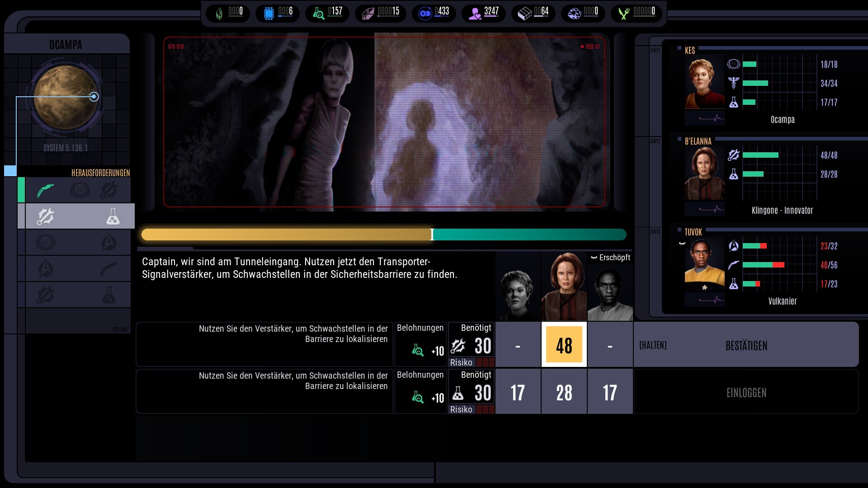Select the Ocampa planet image
The image size is (868, 488).
[66, 98]
